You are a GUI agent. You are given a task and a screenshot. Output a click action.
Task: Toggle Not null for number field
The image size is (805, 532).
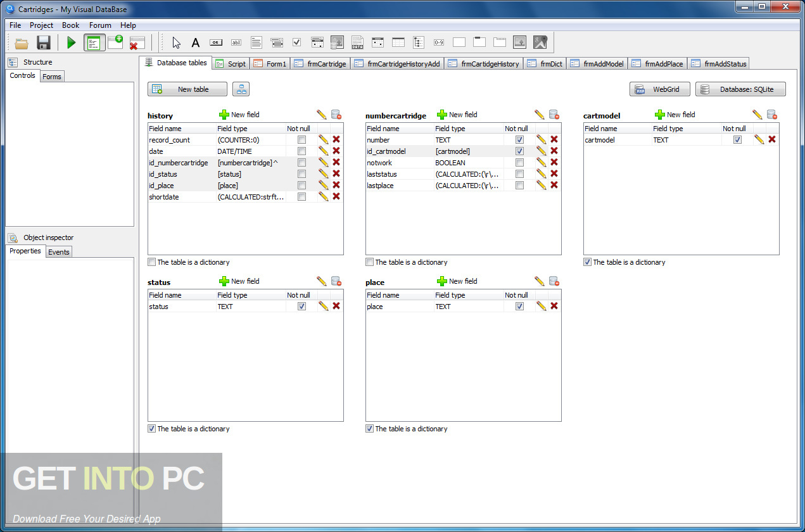pos(519,140)
